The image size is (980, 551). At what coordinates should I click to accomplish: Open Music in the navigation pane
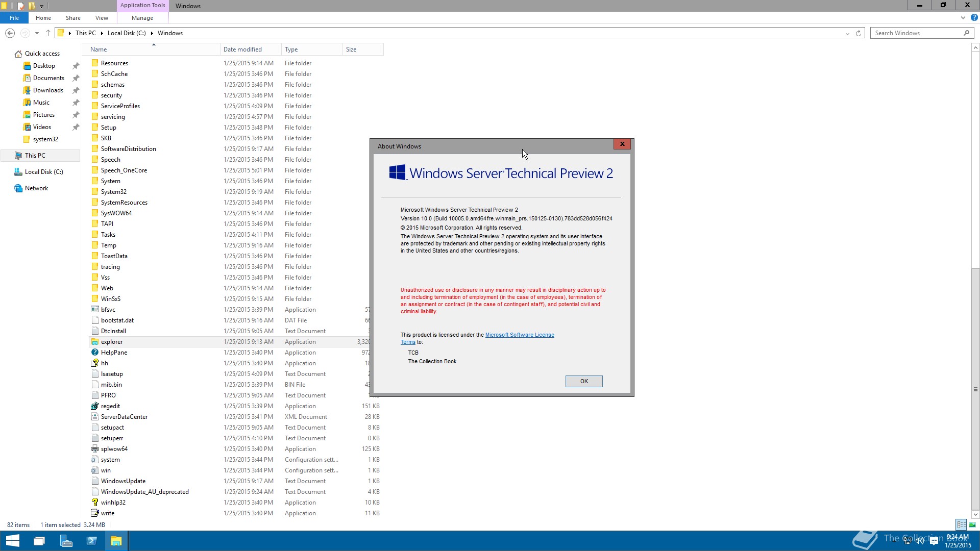click(x=41, y=103)
